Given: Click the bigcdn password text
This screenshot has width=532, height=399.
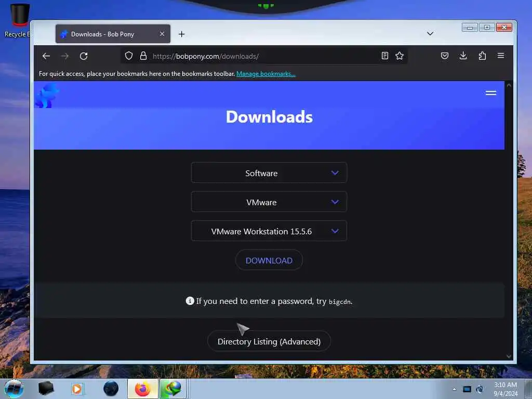Looking at the screenshot, I should [x=340, y=302].
